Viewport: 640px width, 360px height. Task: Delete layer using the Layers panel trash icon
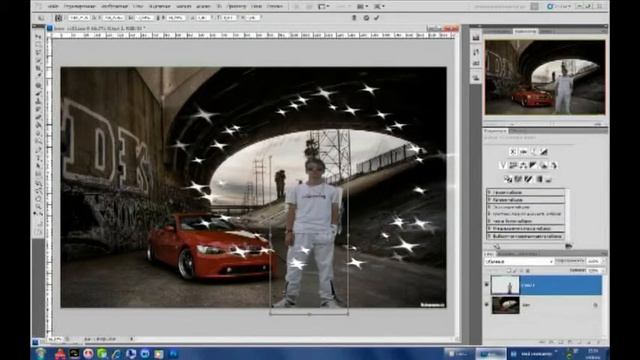[598, 342]
